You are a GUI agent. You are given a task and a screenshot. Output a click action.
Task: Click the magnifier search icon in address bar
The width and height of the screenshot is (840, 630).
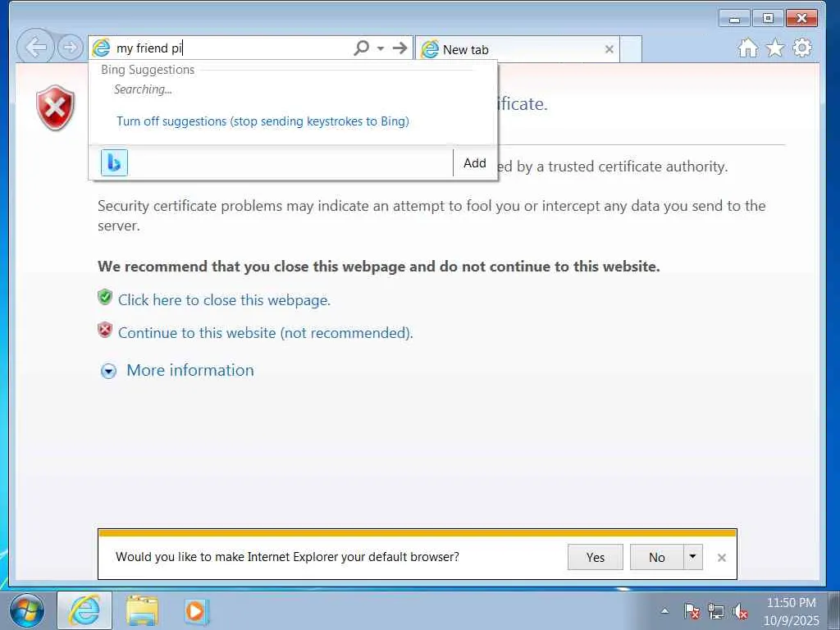(362, 48)
